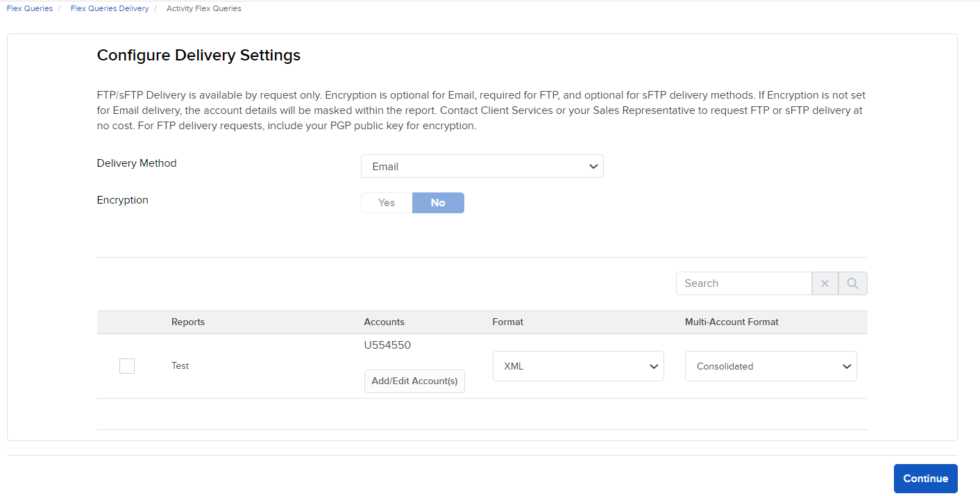Open the Multi-Account Format dropdown
This screenshot has height=496, width=980.
[770, 366]
